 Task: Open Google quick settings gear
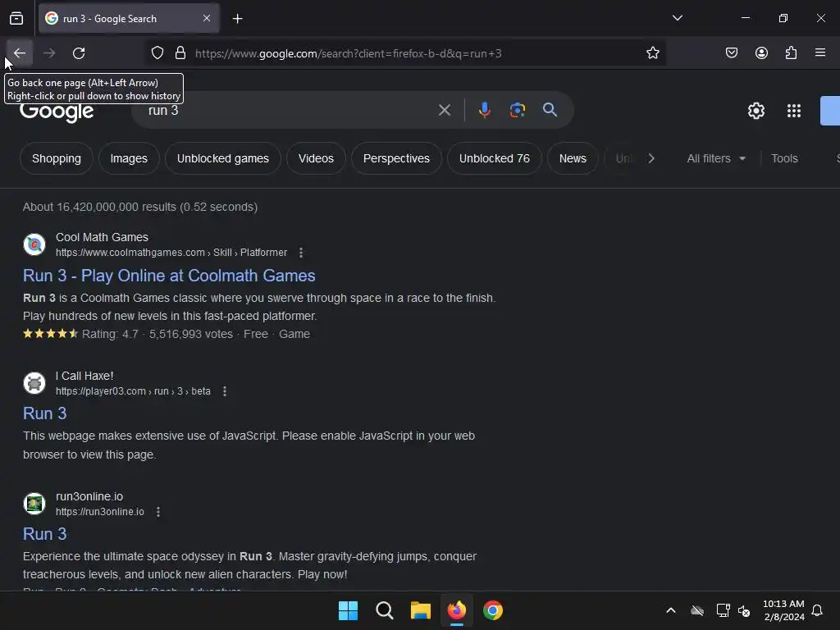756,111
